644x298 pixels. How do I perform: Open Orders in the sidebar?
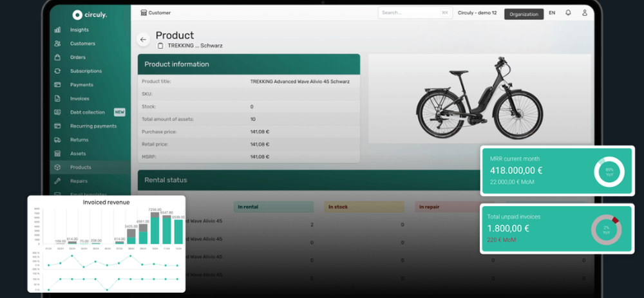(x=78, y=57)
